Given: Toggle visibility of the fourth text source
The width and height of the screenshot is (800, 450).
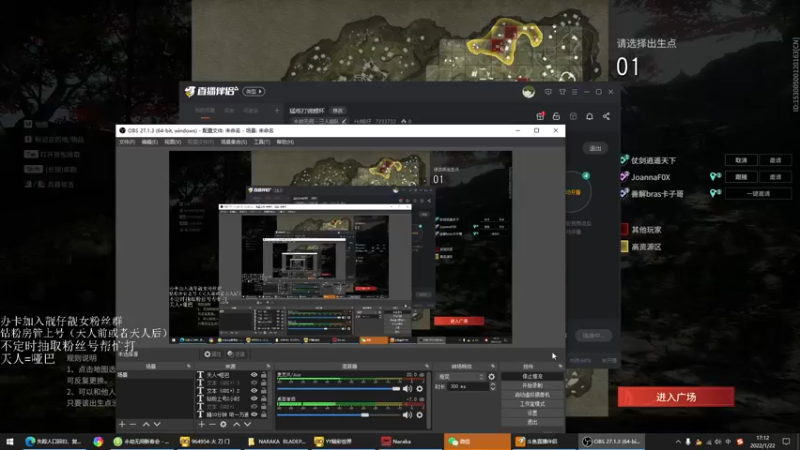Looking at the screenshot, I should coord(254,398).
